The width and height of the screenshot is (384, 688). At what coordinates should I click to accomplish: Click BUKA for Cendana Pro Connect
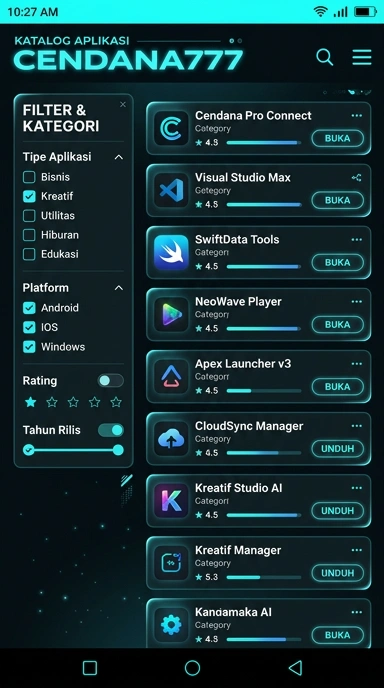(337, 138)
